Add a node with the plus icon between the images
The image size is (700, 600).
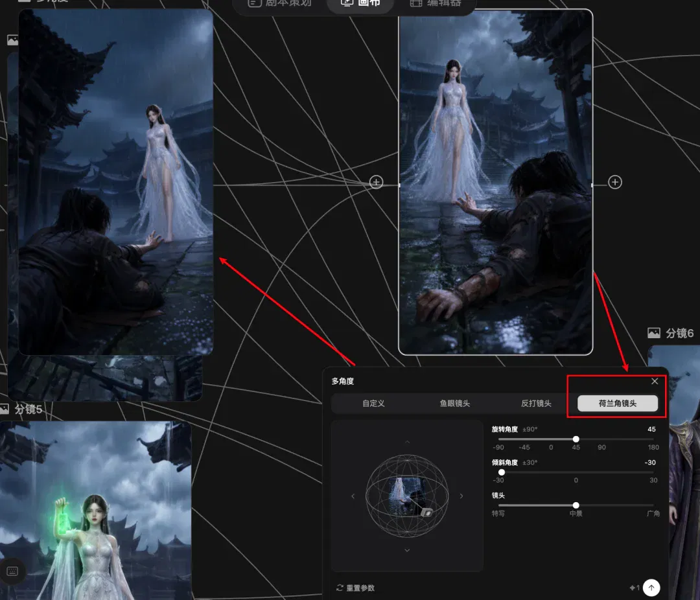click(377, 182)
